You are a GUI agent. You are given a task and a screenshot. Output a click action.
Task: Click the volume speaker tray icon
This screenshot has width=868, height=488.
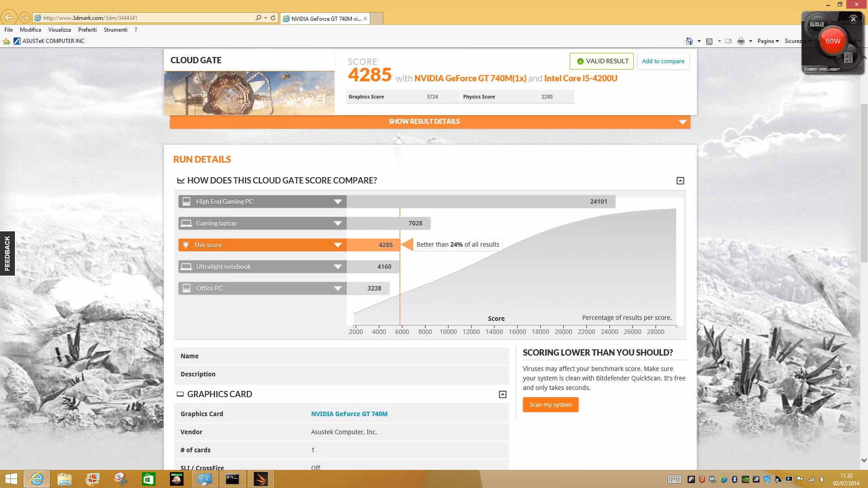tap(821, 479)
